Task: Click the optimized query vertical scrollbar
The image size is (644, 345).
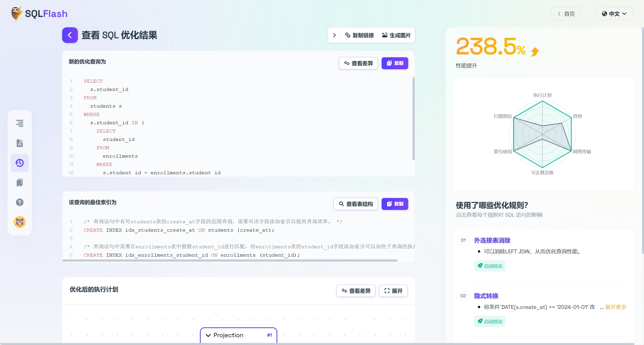Action: point(413,119)
